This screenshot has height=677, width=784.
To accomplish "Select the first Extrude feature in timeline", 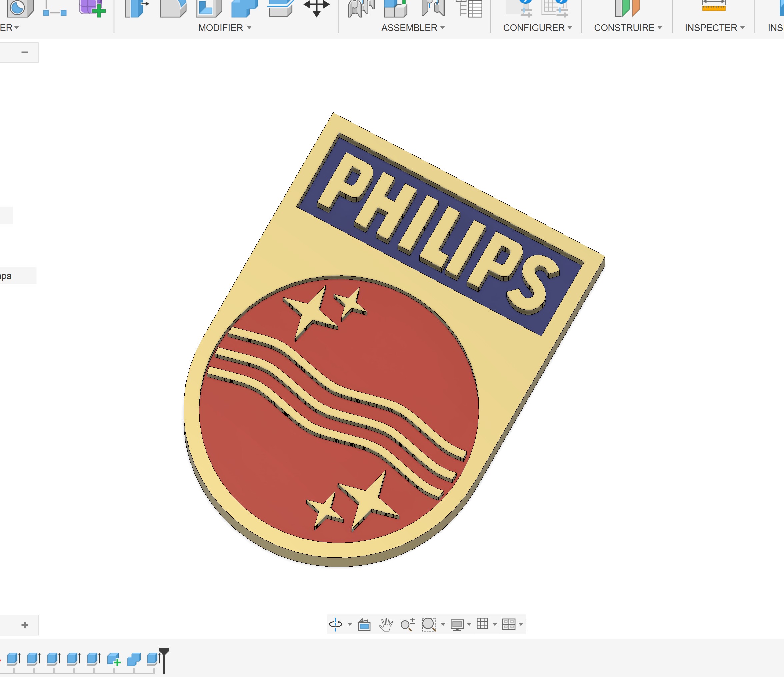I will click(14, 659).
